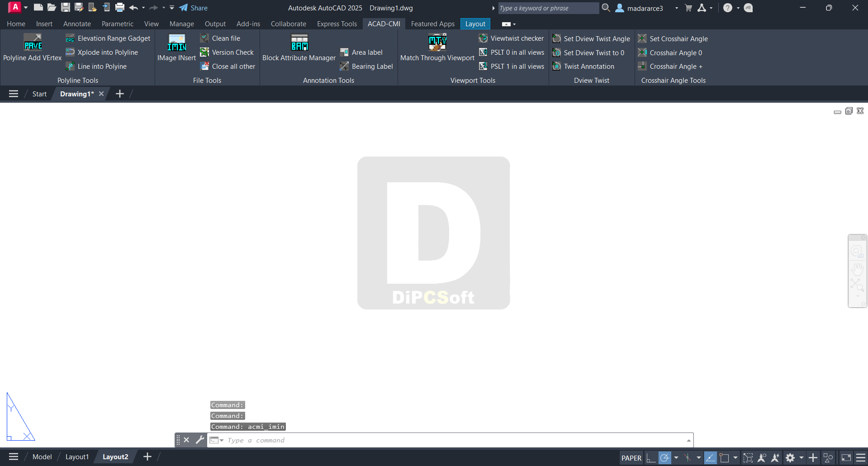Add a new layout with plus button
The height and width of the screenshot is (466, 868).
coord(147,457)
